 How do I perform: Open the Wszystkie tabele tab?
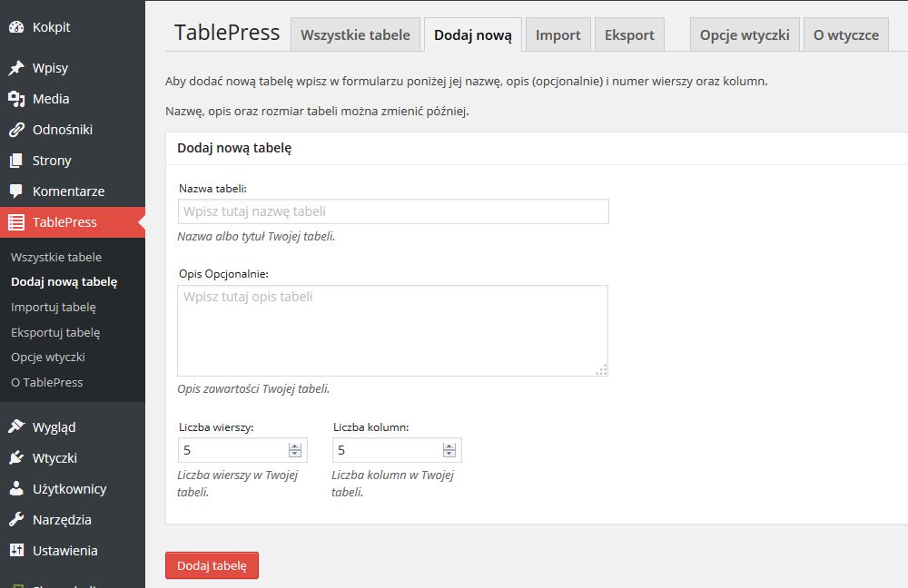355,34
